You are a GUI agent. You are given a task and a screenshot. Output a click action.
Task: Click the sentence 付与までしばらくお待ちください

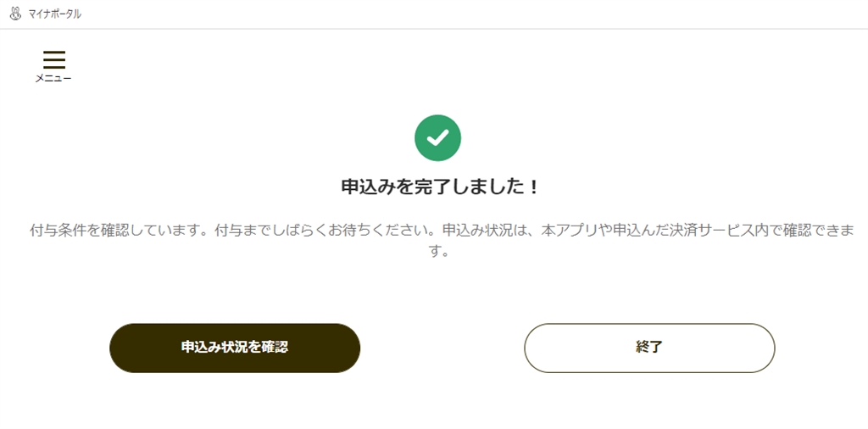(325, 231)
